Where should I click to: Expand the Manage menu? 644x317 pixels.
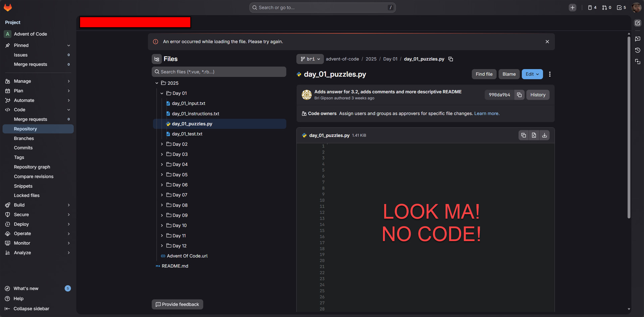coord(38,81)
